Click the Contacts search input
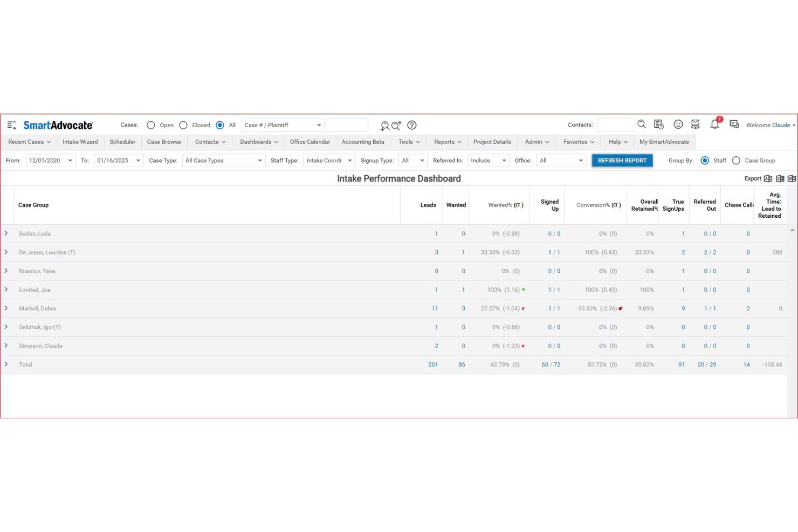Image resolution: width=798 pixels, height=532 pixels. click(x=616, y=125)
